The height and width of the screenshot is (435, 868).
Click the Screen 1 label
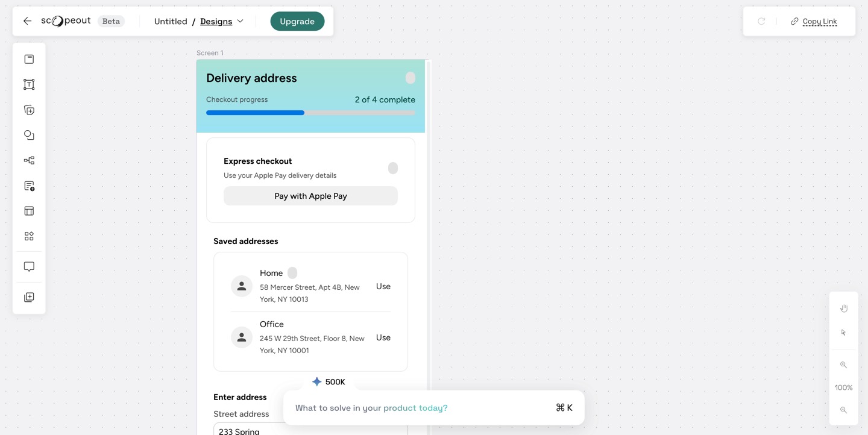[210, 53]
